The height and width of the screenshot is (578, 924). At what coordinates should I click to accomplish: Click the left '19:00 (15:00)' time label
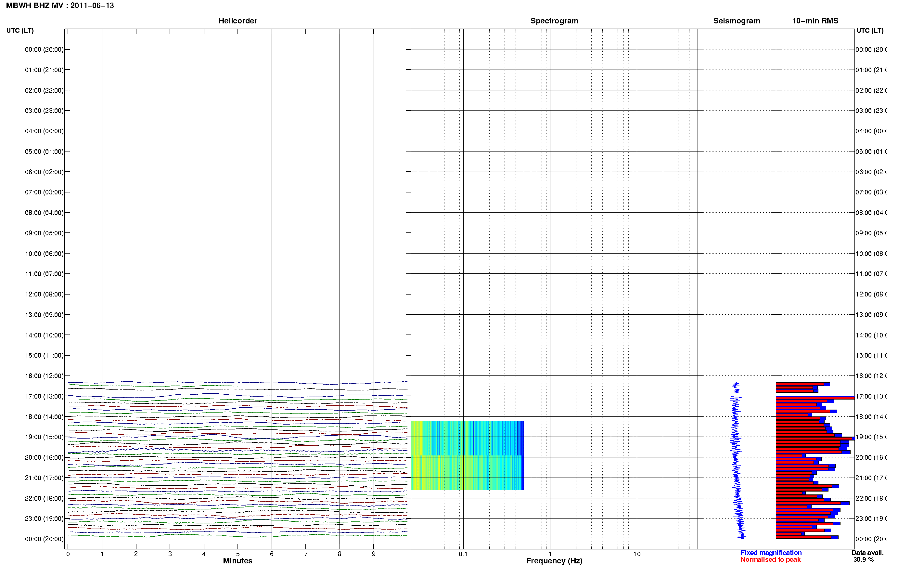click(44, 437)
